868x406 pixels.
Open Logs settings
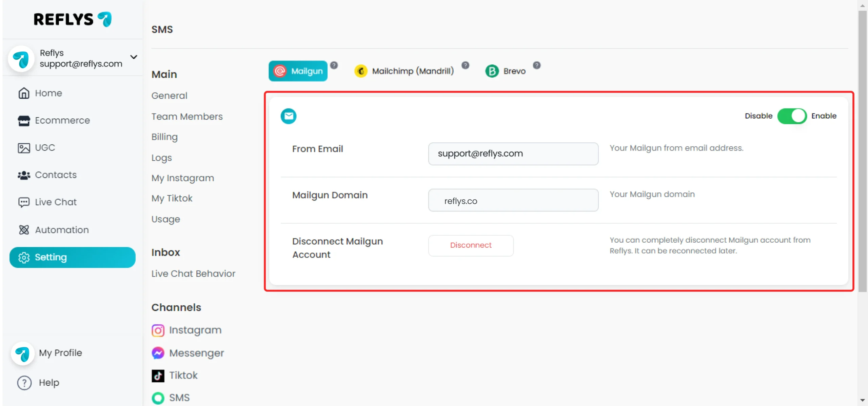pyautogui.click(x=162, y=158)
